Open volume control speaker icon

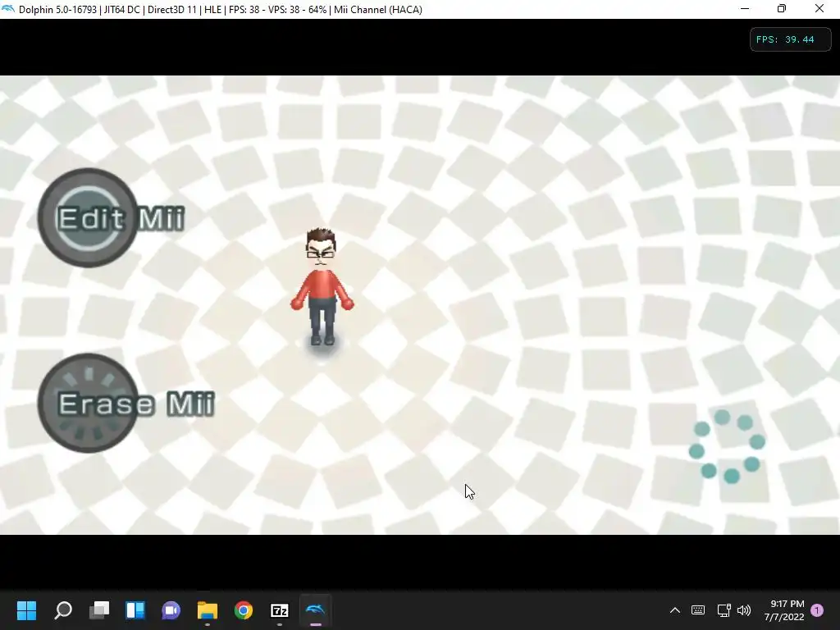[x=744, y=610]
